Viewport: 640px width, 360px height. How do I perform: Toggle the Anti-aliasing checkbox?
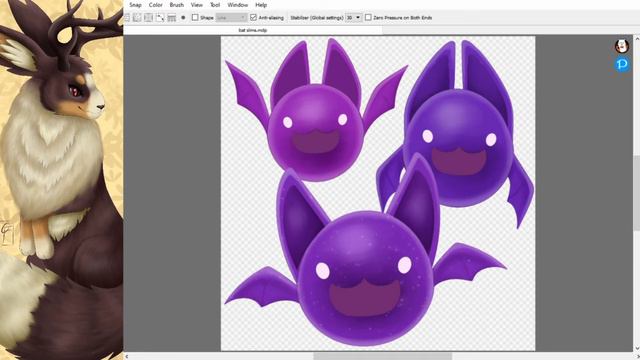coord(253,18)
